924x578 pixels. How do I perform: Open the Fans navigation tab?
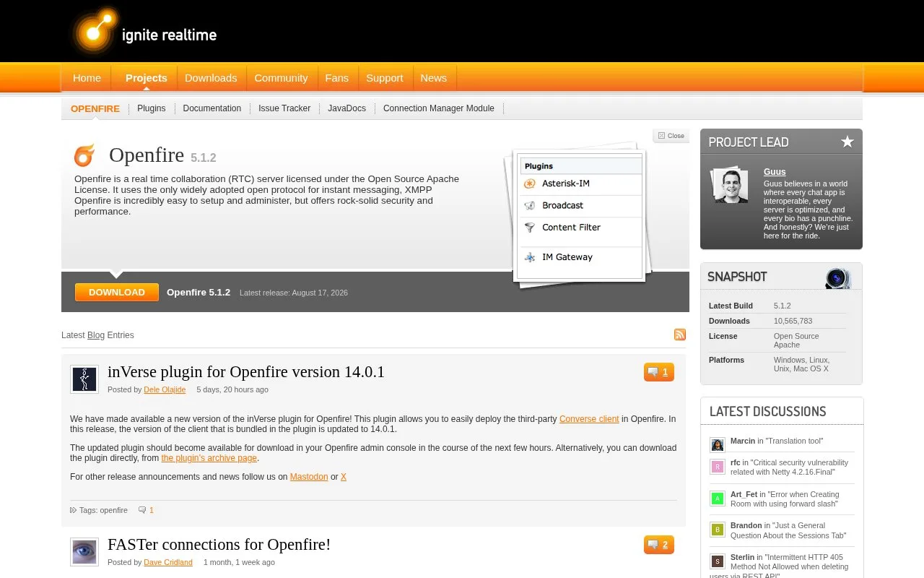pyautogui.click(x=337, y=78)
